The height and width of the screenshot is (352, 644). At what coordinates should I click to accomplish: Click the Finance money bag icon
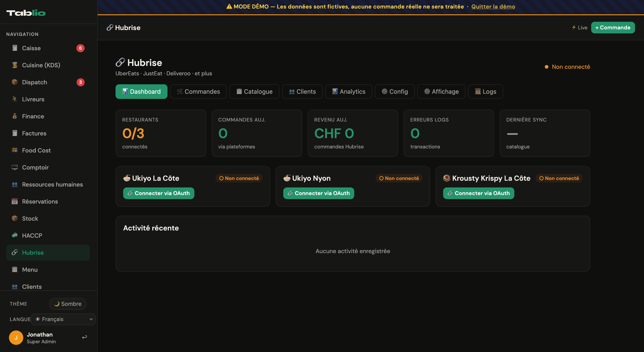(15, 116)
